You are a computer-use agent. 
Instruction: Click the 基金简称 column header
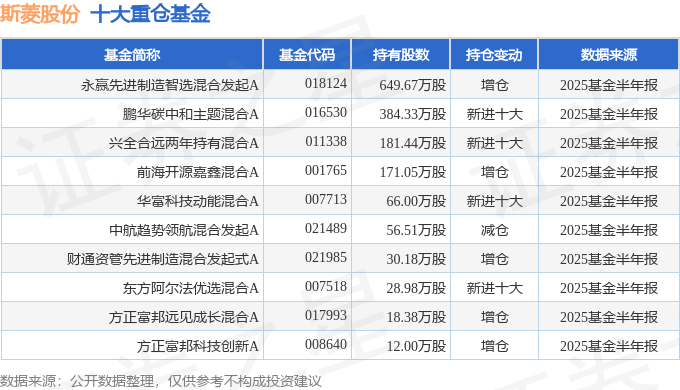click(x=132, y=55)
